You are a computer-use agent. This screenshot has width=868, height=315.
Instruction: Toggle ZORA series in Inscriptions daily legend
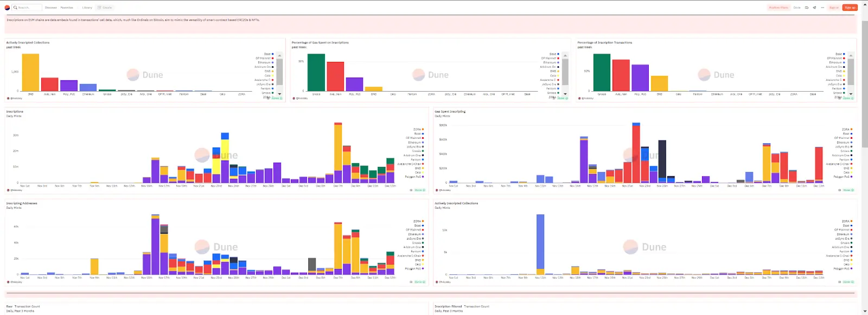(419, 130)
